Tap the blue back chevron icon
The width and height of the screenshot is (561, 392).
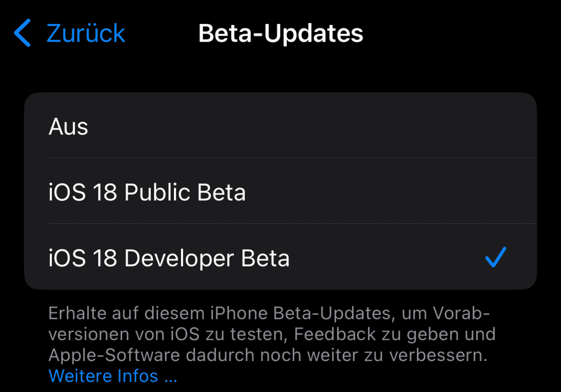(22, 33)
